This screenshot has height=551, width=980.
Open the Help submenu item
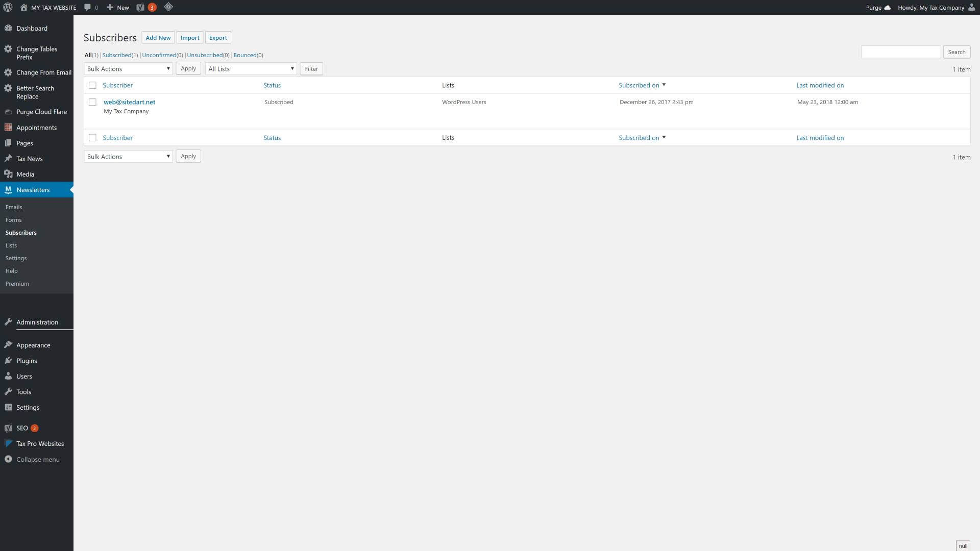pos(11,271)
